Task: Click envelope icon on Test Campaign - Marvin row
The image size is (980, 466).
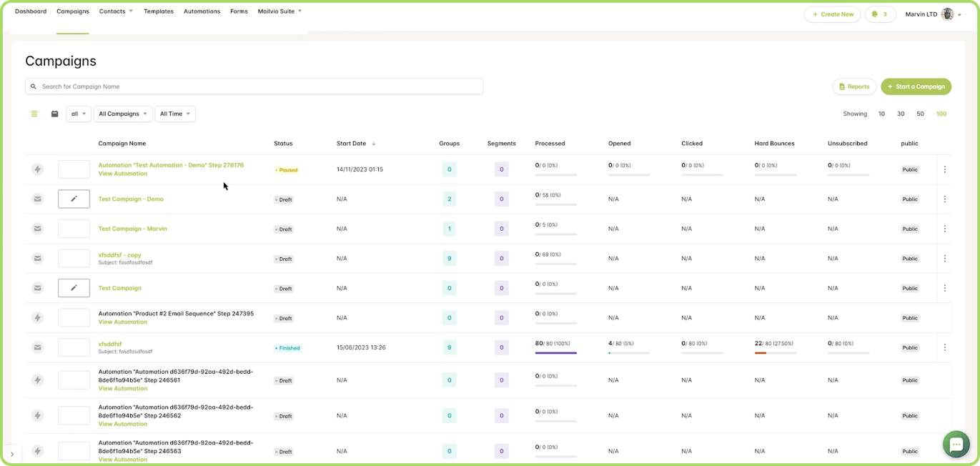Action: (38, 229)
